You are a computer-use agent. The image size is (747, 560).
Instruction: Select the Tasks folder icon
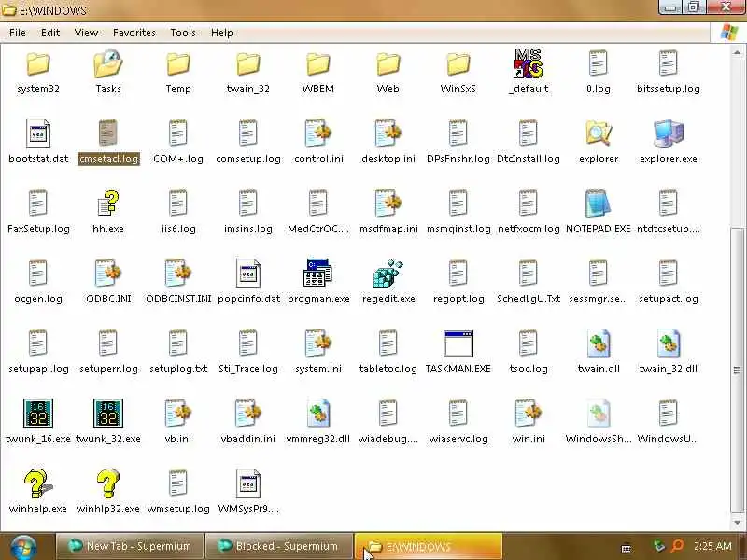tap(108, 63)
